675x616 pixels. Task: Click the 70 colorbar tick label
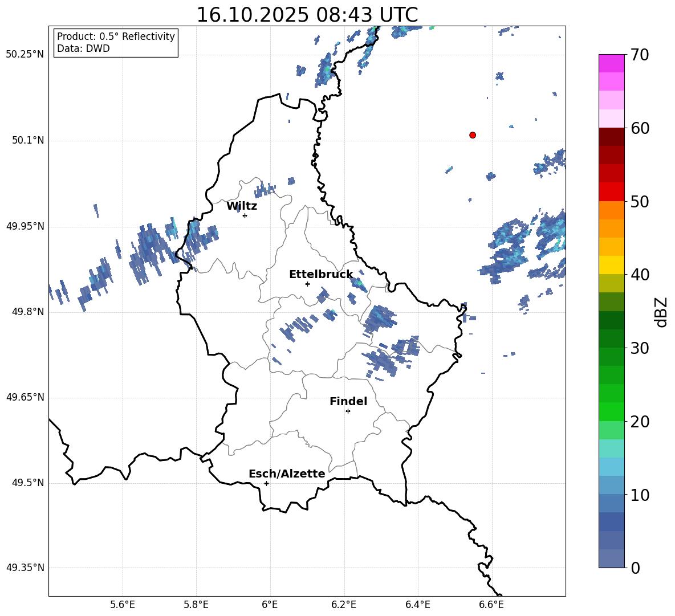(x=640, y=55)
